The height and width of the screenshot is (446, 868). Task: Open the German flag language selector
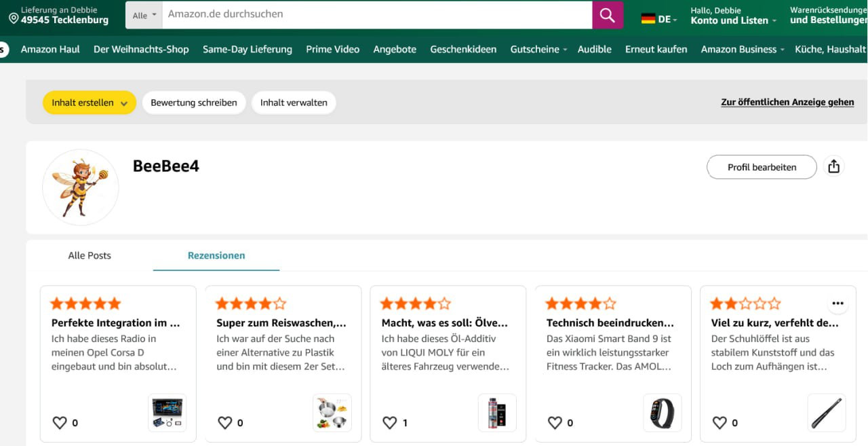click(658, 19)
